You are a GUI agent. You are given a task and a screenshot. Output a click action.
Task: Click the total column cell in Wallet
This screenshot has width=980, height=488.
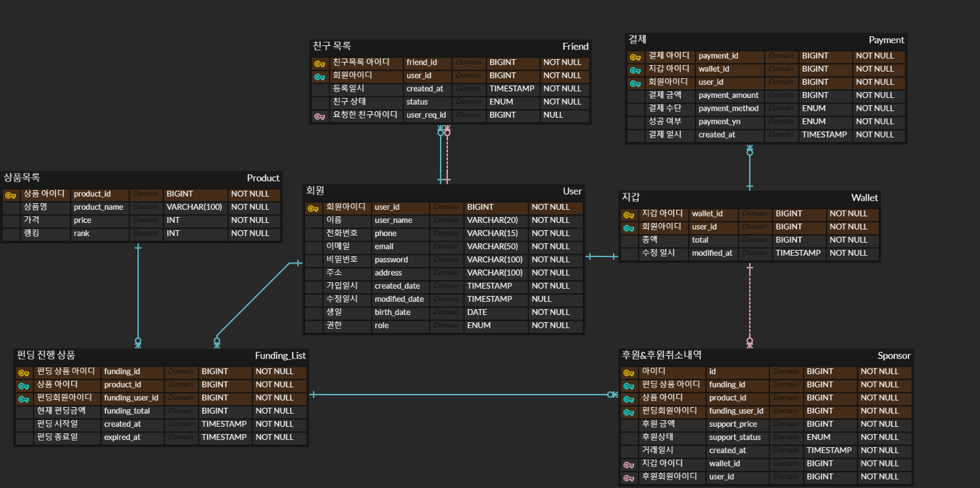tap(713, 240)
